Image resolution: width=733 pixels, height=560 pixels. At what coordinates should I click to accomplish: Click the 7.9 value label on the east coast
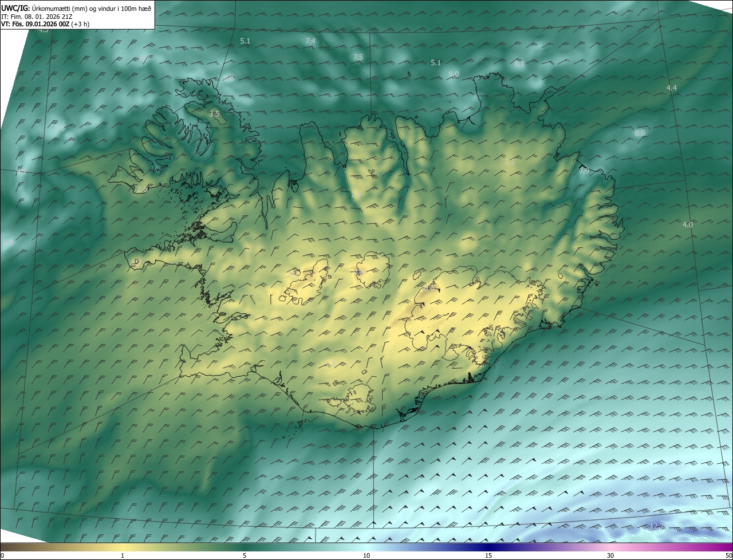pyautogui.click(x=584, y=171)
